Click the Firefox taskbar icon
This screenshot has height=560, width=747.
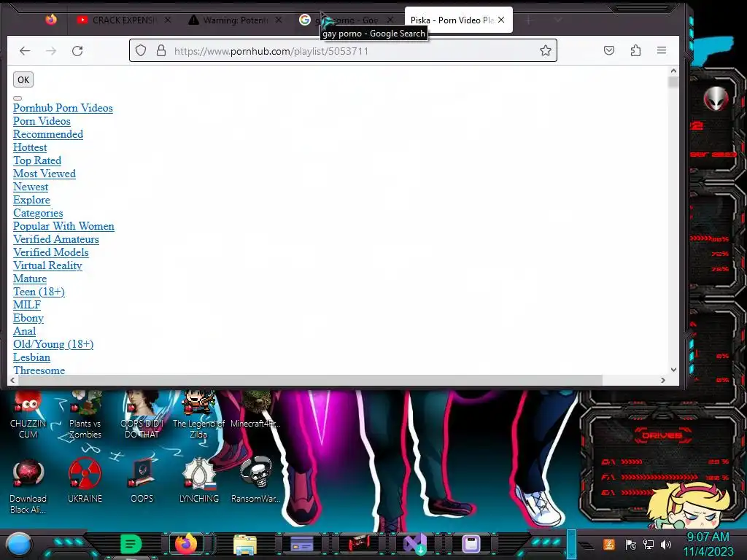[187, 543]
